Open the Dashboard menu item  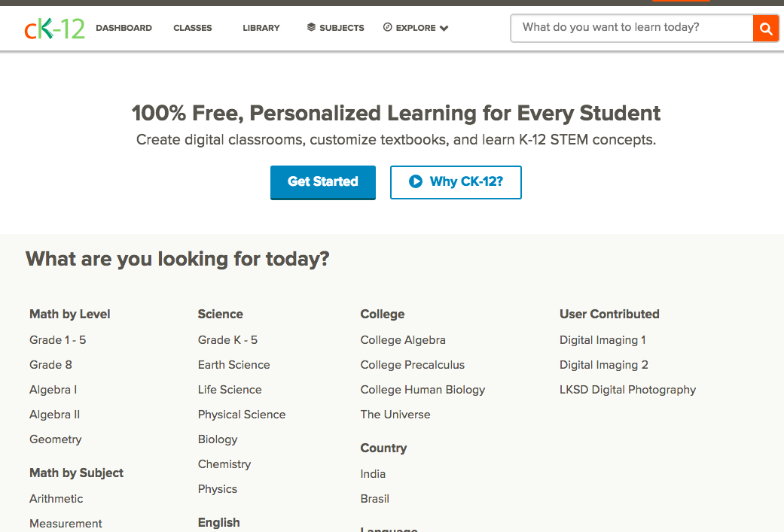(124, 28)
